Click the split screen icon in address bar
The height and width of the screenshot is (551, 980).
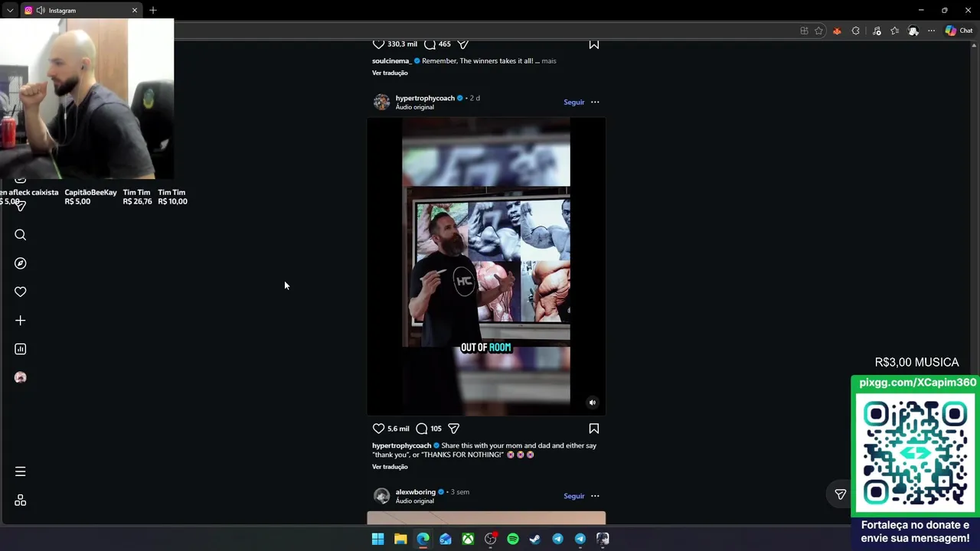804,31
